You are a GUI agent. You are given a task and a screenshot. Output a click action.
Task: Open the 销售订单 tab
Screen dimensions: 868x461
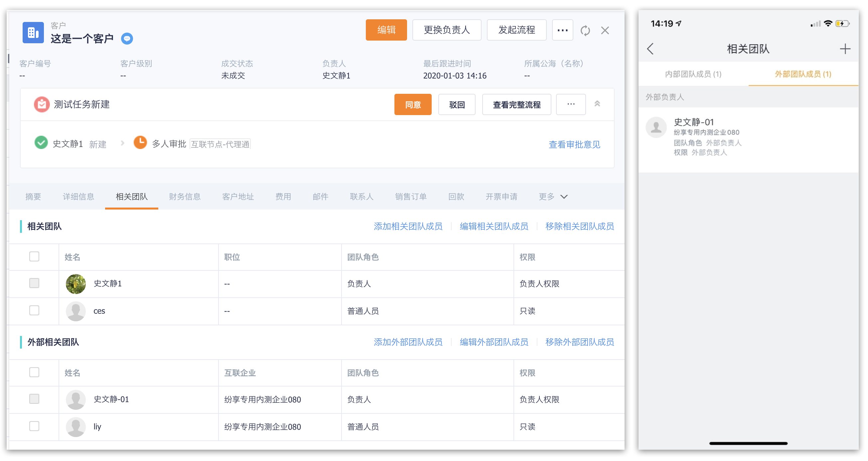[x=411, y=197]
